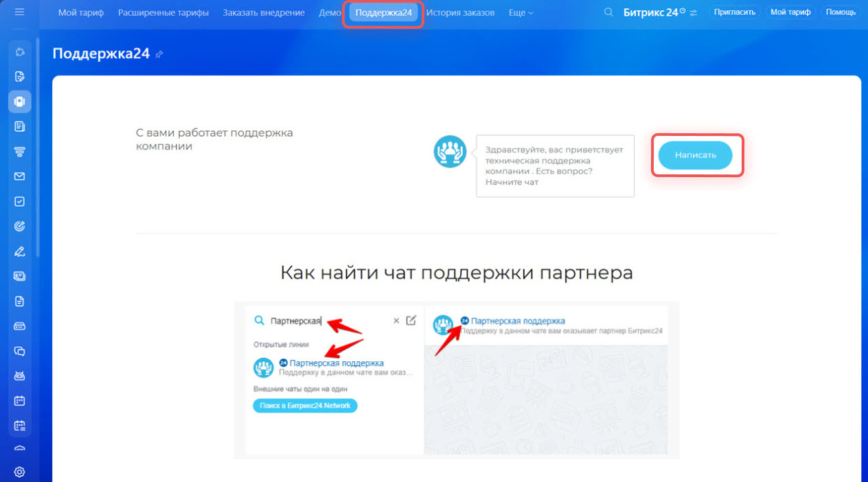This screenshot has width=868, height=482.
Task: Click the search magnifier in the top bar
Action: pyautogui.click(x=608, y=12)
